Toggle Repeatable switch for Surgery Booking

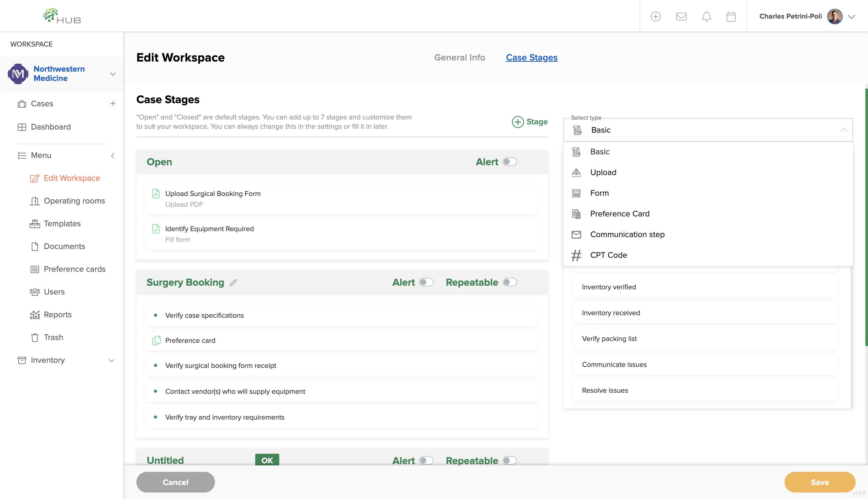click(x=509, y=282)
